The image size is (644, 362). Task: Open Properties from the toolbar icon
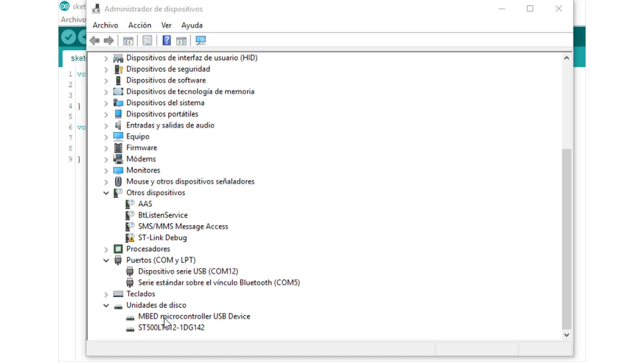(x=147, y=41)
